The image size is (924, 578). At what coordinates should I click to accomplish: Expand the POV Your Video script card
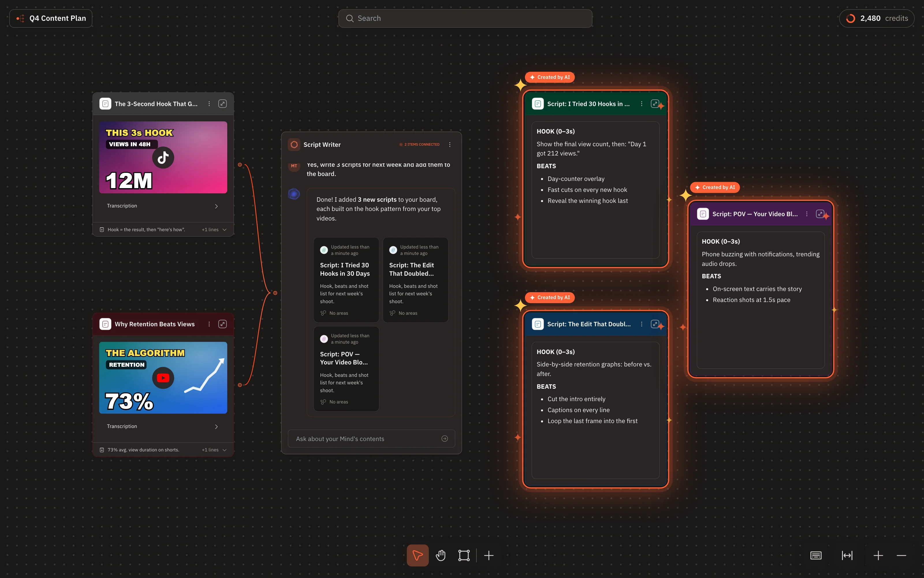820,214
